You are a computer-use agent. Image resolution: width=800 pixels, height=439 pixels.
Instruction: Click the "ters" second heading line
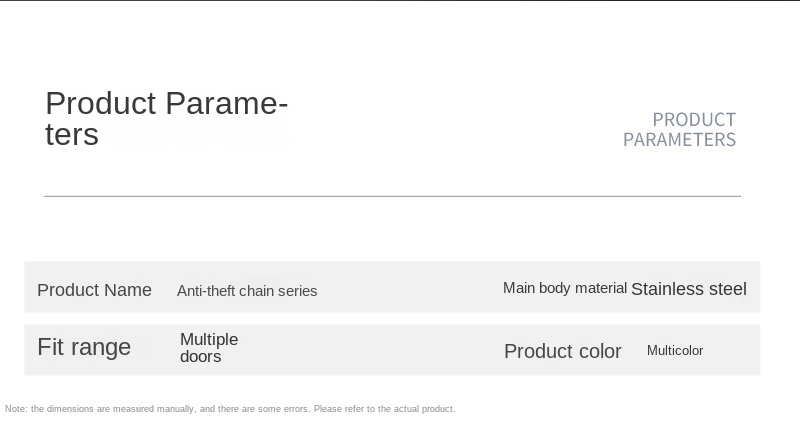click(72, 135)
